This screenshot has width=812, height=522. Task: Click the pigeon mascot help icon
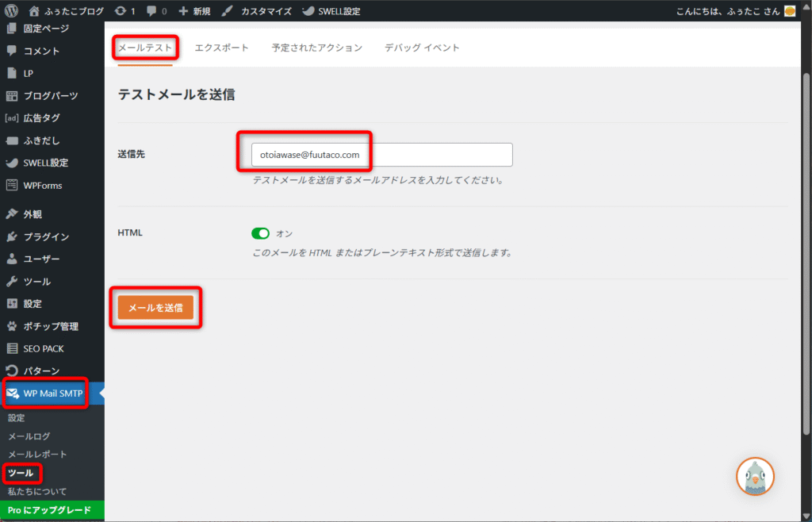click(755, 478)
